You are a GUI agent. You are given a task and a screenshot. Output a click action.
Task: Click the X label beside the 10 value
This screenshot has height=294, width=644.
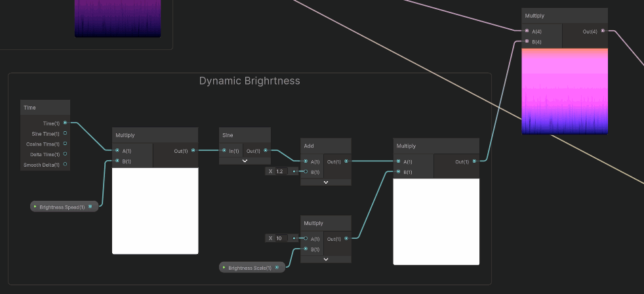(x=271, y=238)
